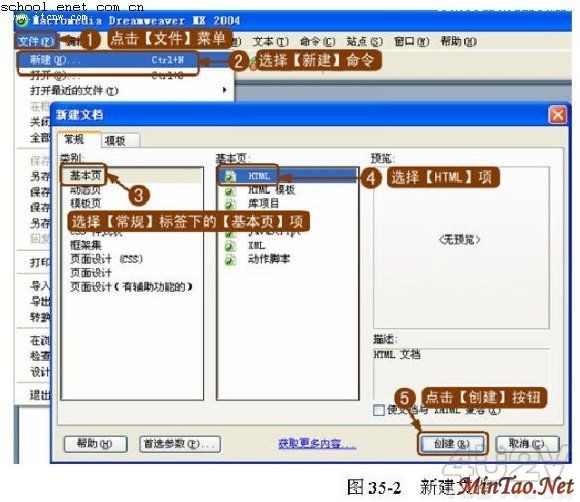This screenshot has height=502, width=580.
Task: Click the 描述 text area showing HTML 文档
Action: tap(461, 374)
